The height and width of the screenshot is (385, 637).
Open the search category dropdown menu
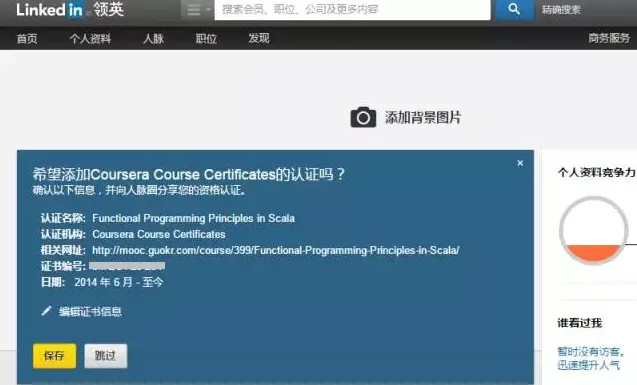click(197, 10)
